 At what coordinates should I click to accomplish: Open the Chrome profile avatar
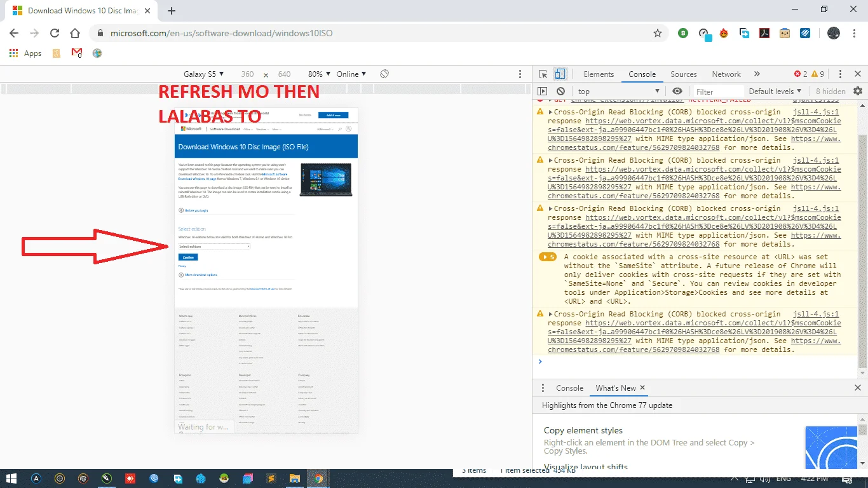(834, 33)
